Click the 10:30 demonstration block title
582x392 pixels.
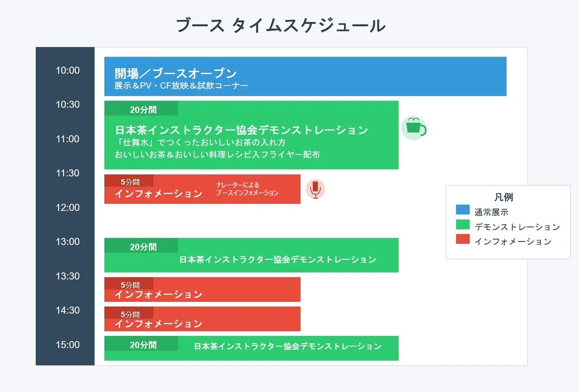click(x=242, y=130)
